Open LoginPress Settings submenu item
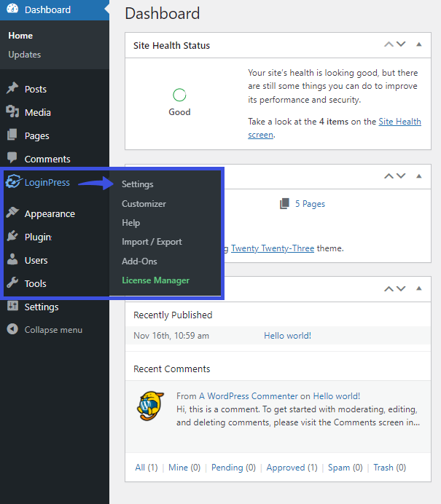This screenshot has height=504, width=441. (138, 184)
